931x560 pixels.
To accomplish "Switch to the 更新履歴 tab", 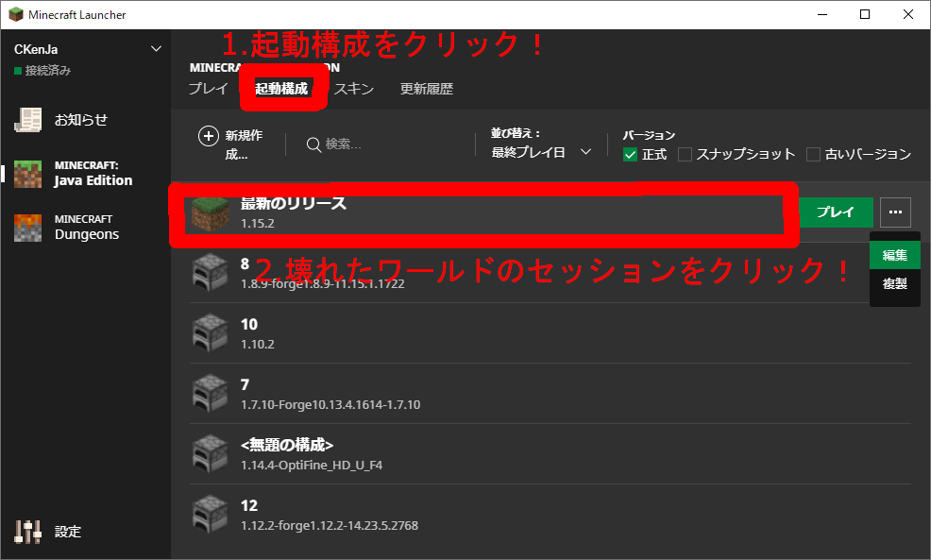I will [426, 89].
